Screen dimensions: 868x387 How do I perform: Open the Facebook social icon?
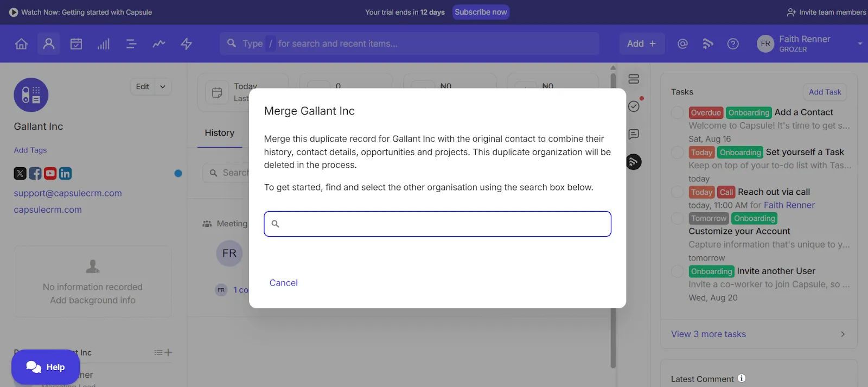pyautogui.click(x=35, y=174)
